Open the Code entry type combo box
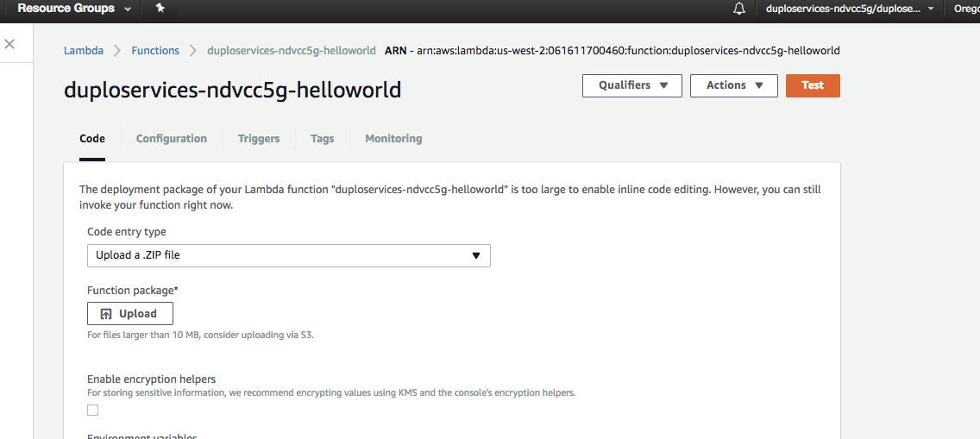Viewport: 980px width, 439px height. tap(288, 255)
